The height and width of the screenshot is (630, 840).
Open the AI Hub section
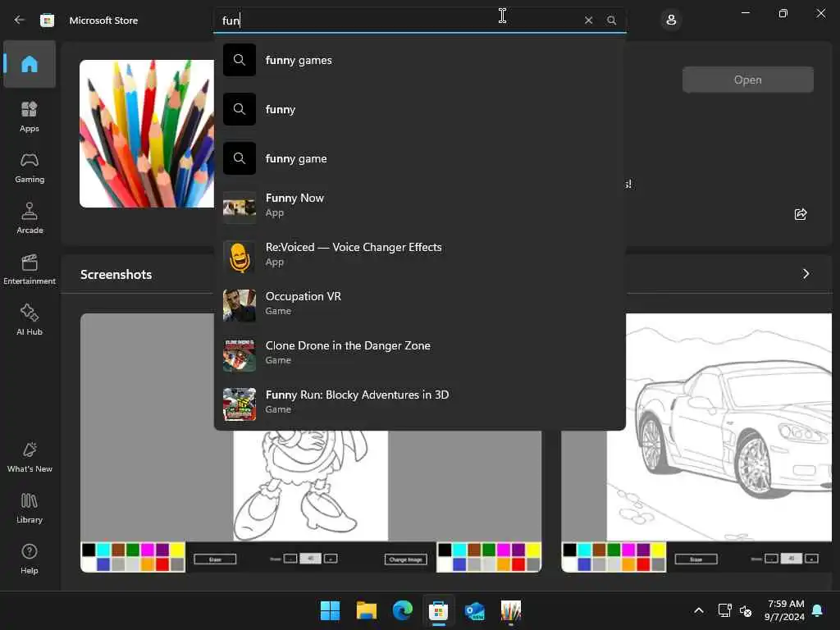(x=30, y=320)
